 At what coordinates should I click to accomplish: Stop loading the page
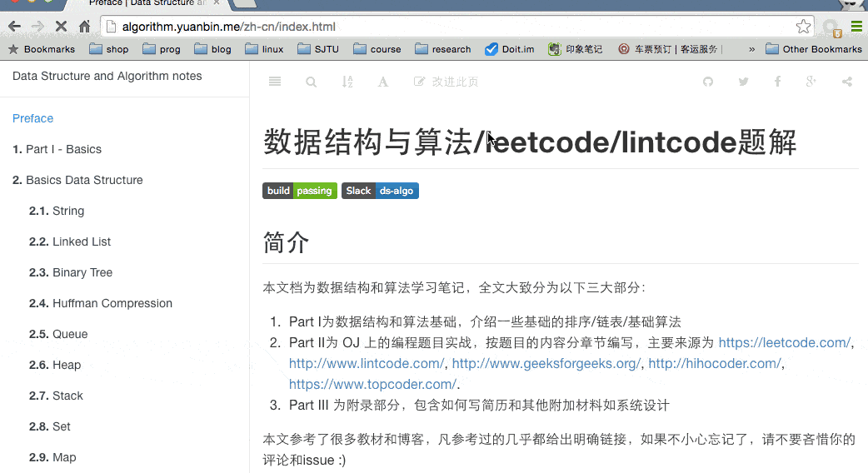point(61,26)
